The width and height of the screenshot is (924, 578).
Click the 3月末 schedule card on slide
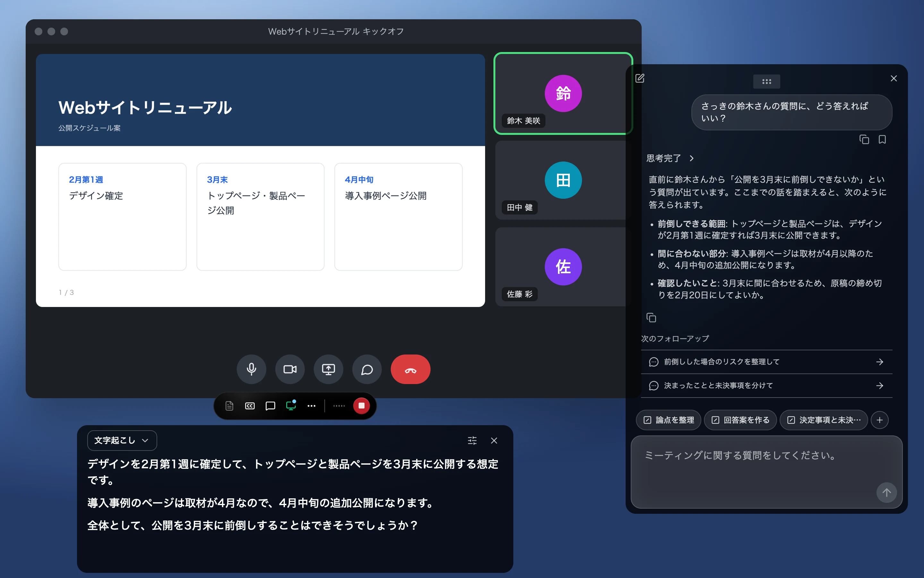coord(261,217)
